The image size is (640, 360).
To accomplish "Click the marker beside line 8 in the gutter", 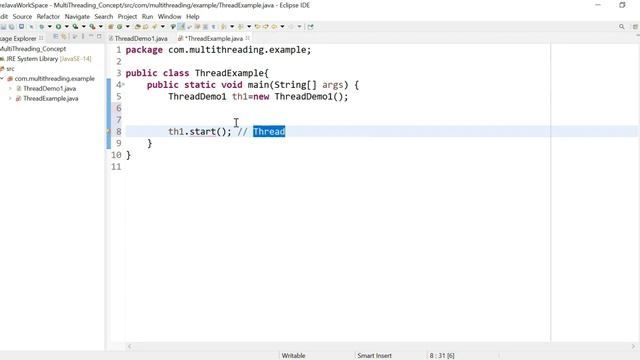I will (109, 131).
